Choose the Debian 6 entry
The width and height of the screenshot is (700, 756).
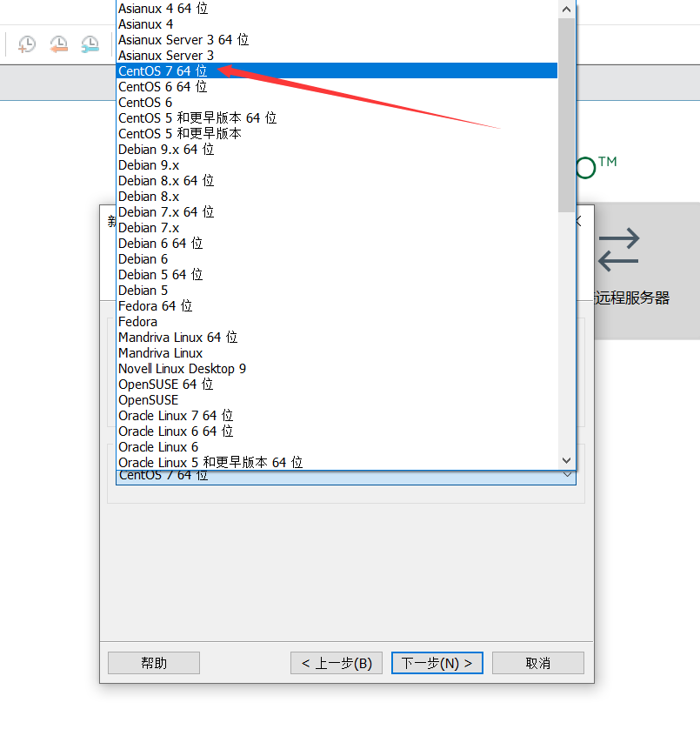click(x=337, y=259)
